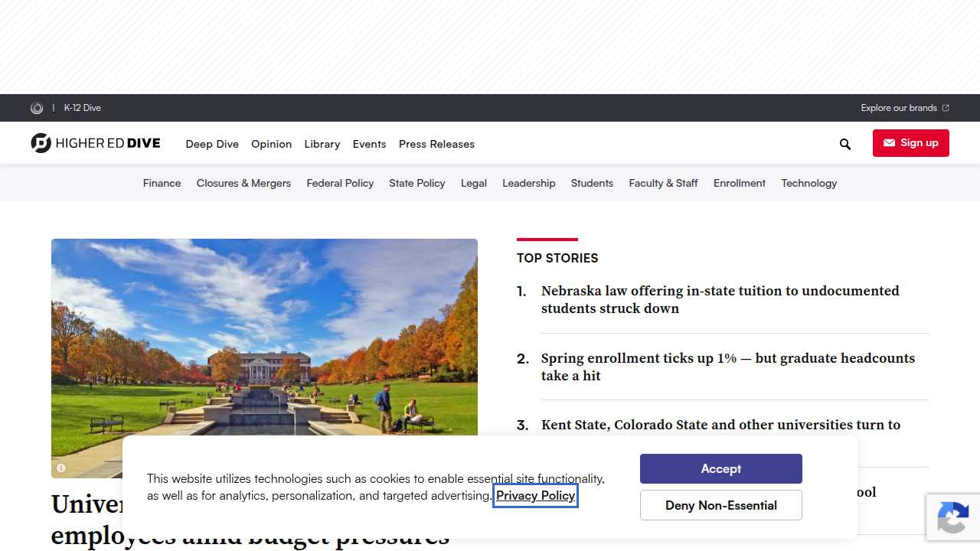This screenshot has width=980, height=551.
Task: Open the Deep Dive menu item
Action: tap(212, 144)
